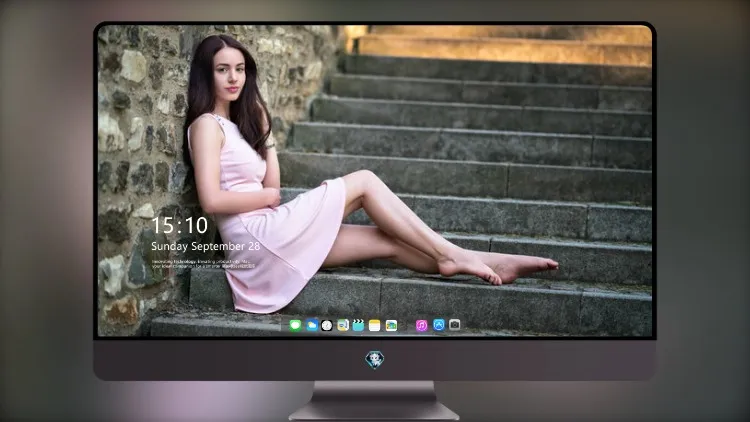Open the blue App Store icon
This screenshot has width=750, height=422.
tap(439, 325)
